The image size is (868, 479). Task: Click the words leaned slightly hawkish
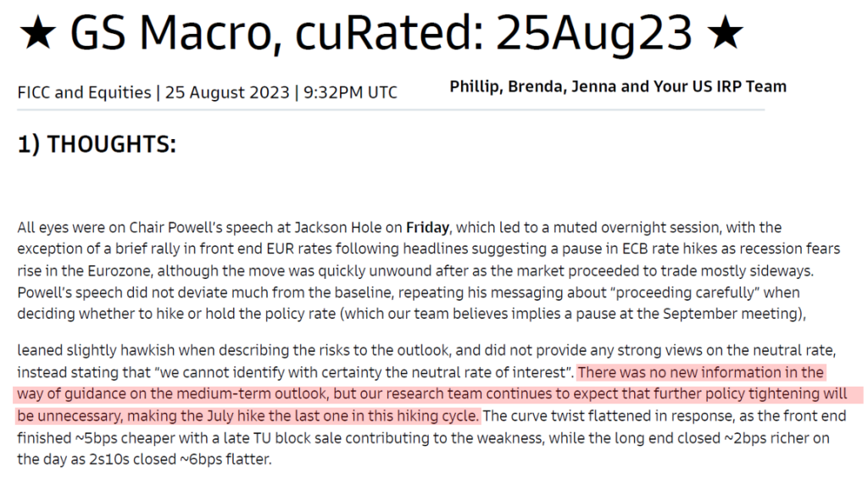coord(96,350)
